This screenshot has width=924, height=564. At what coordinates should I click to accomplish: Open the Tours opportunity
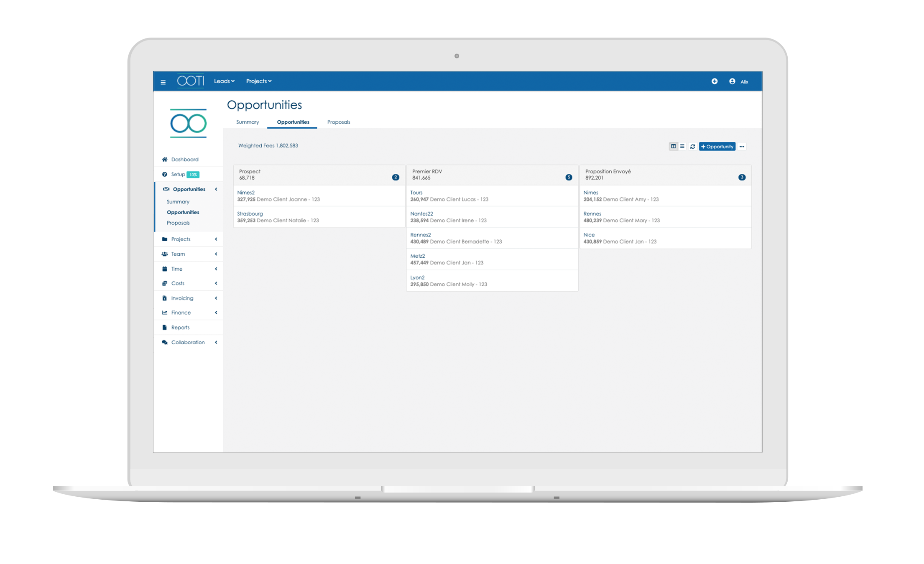click(x=492, y=196)
